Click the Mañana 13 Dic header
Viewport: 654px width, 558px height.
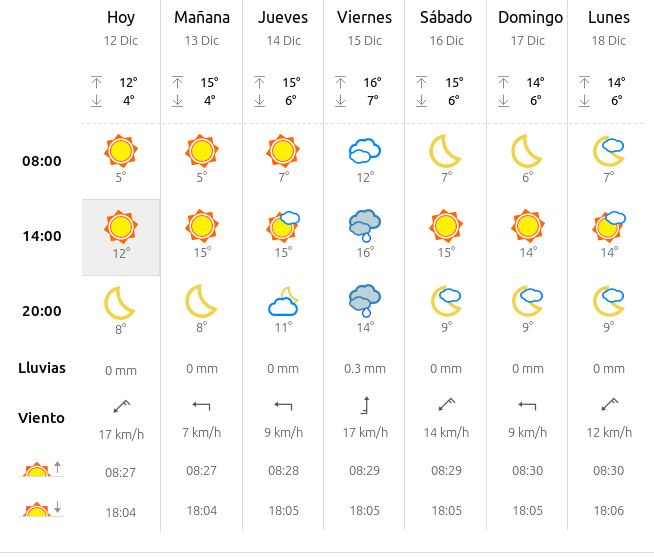pos(202,28)
